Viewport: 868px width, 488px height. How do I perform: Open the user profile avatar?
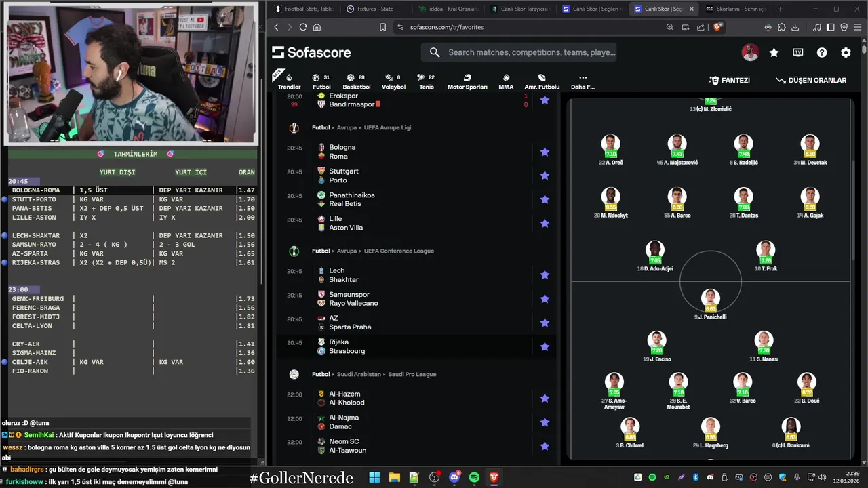[x=750, y=52]
